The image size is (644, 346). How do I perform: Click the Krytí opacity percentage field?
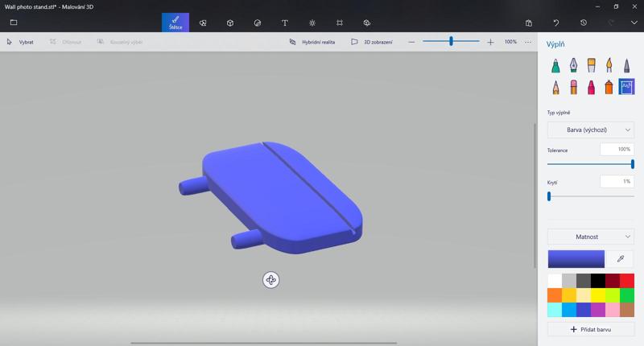click(x=617, y=181)
